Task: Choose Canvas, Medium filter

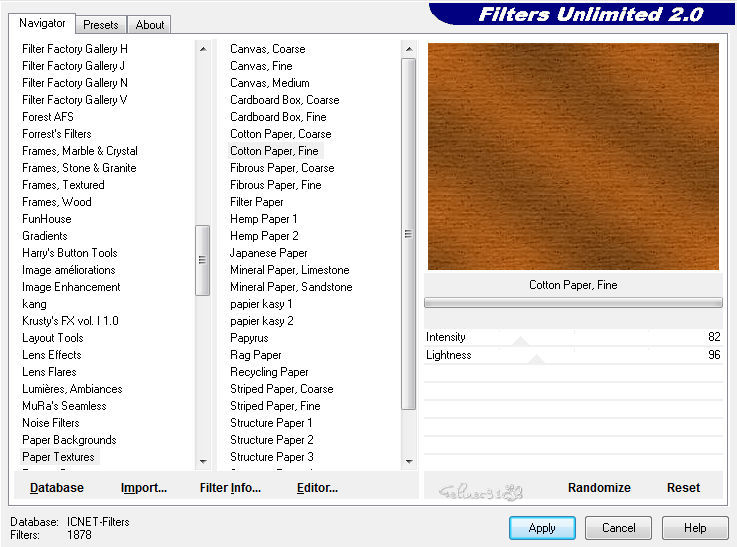Action: coord(270,83)
